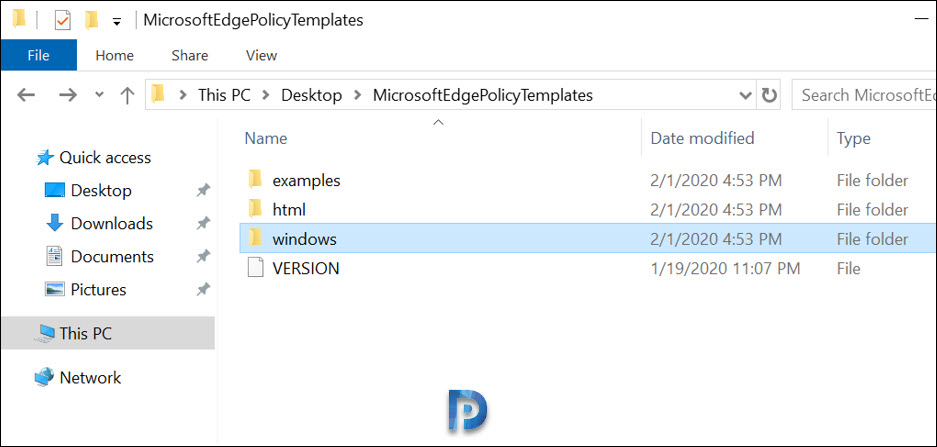Sort by the Date modified column header
The height and width of the screenshot is (447, 937).
[x=702, y=139]
